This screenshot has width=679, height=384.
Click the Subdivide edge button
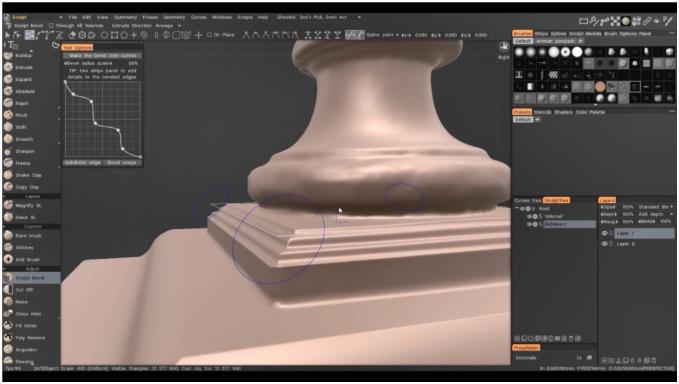pyautogui.click(x=82, y=163)
